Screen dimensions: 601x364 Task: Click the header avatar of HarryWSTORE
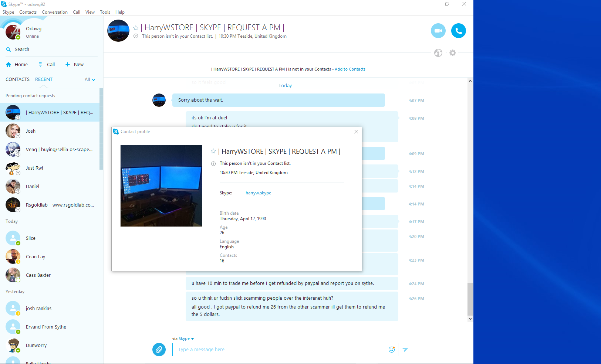click(x=118, y=31)
